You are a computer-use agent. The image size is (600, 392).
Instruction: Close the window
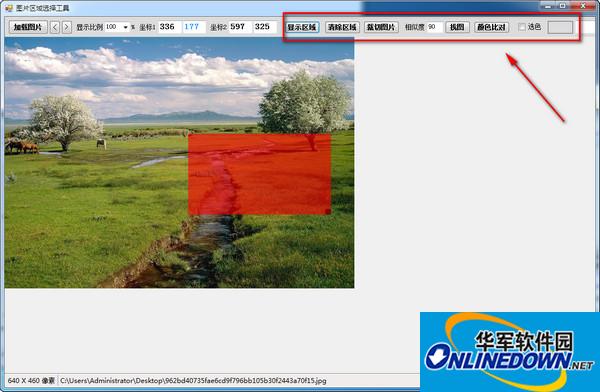pos(583,6)
